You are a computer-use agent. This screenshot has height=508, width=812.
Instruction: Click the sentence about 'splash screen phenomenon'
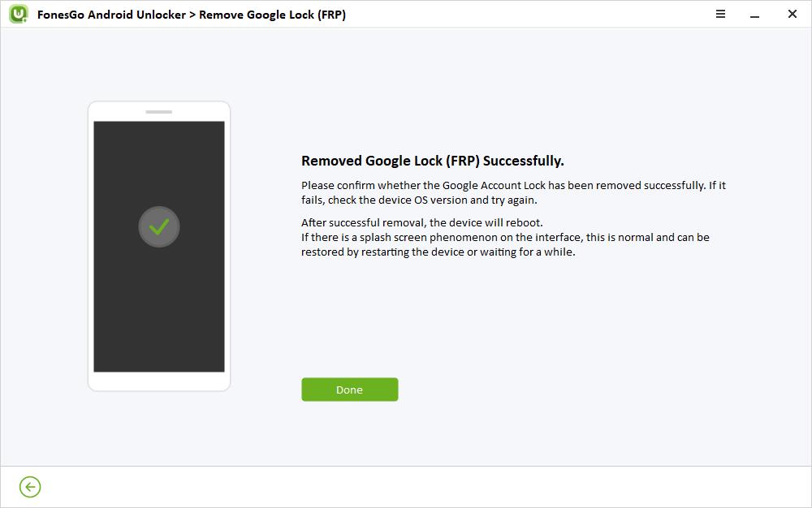[x=505, y=245]
